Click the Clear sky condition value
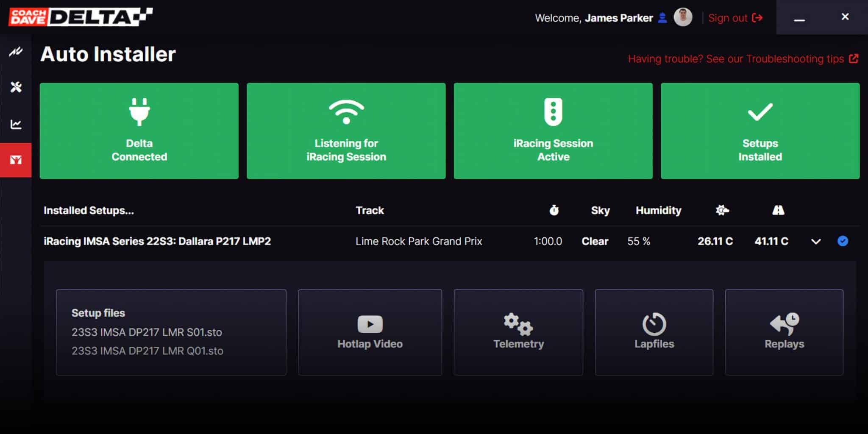The height and width of the screenshot is (434, 868). 595,241
